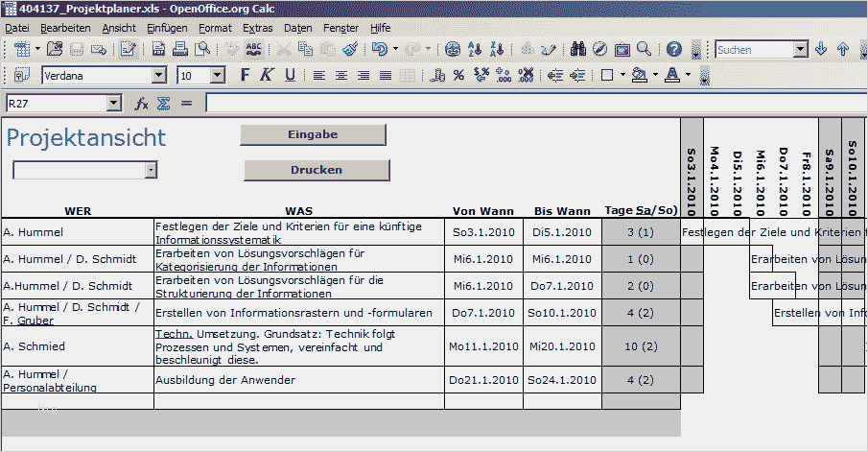Open the Gallery picture icon
The height and width of the screenshot is (452, 868).
(x=622, y=49)
